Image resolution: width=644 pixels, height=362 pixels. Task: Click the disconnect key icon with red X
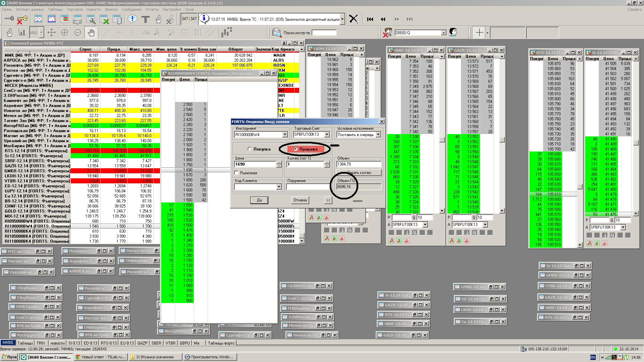point(21,19)
